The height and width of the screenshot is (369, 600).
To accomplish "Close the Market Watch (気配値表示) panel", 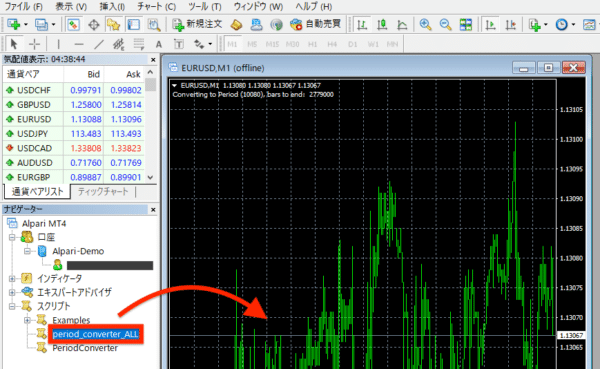I will (153, 60).
